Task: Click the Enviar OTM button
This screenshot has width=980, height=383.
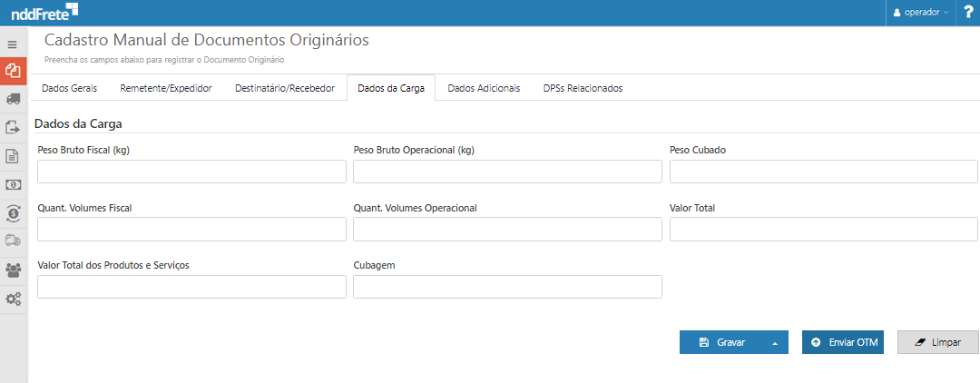Action: tap(843, 342)
